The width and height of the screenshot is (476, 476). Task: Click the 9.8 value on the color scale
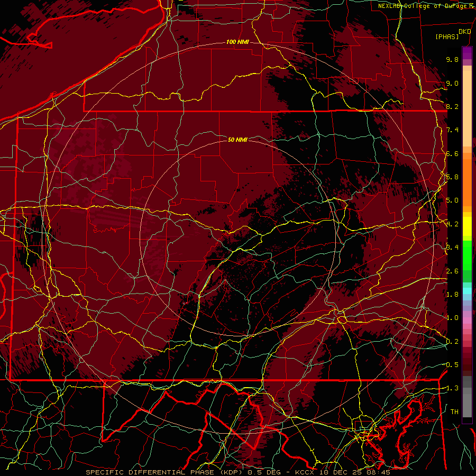[452, 59]
